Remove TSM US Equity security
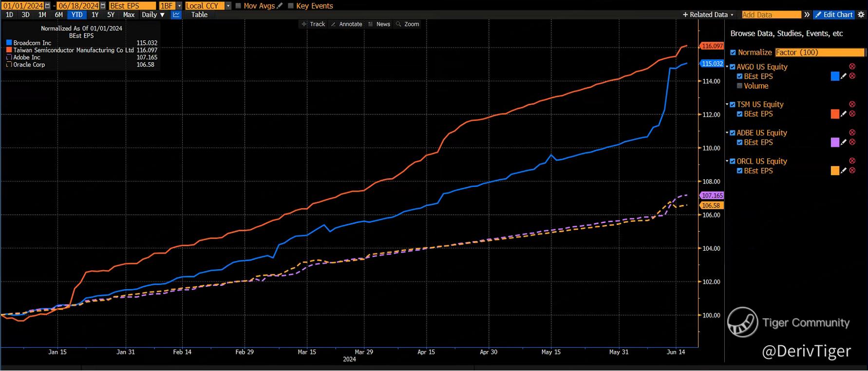 click(852, 104)
